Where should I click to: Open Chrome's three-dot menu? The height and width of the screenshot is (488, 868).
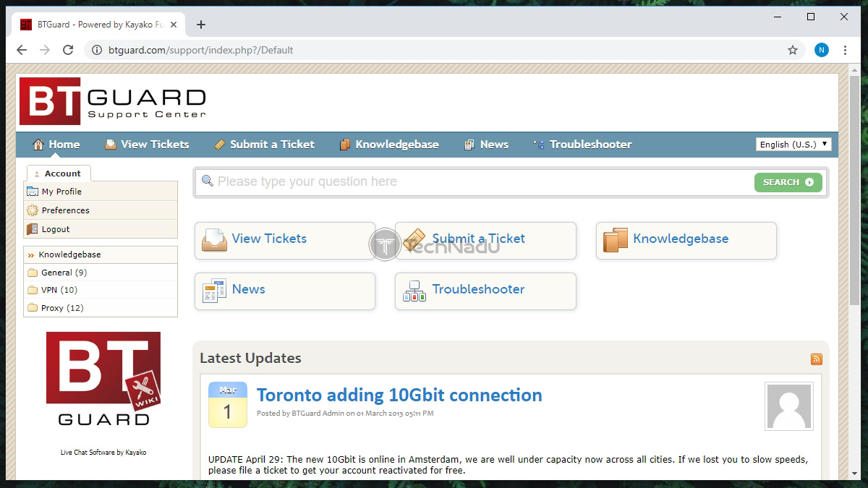(x=845, y=50)
